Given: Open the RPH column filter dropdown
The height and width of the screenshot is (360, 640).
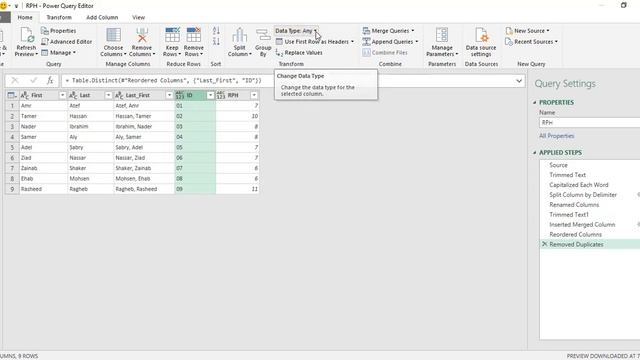Looking at the screenshot, I should click(254, 95).
